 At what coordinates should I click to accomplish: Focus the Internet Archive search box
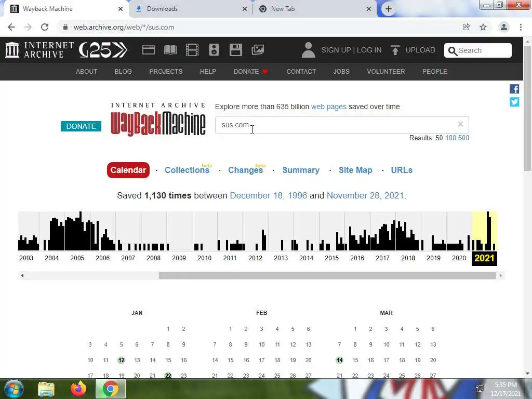pos(478,50)
